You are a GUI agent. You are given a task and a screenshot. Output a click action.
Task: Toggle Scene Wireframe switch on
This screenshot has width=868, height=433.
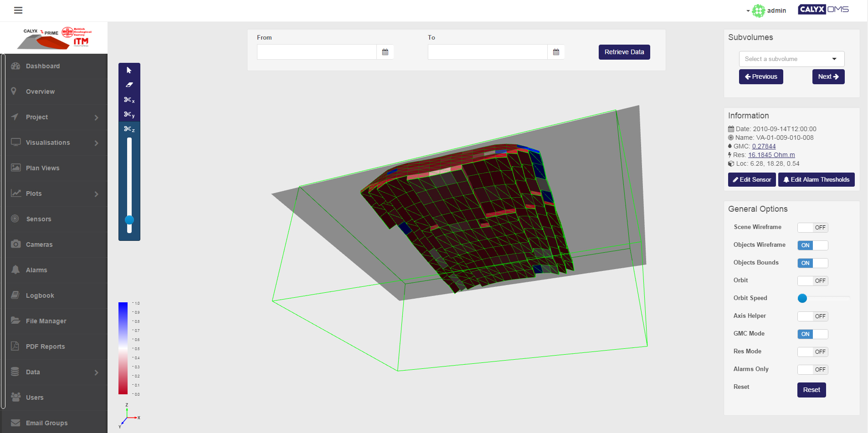tap(812, 227)
